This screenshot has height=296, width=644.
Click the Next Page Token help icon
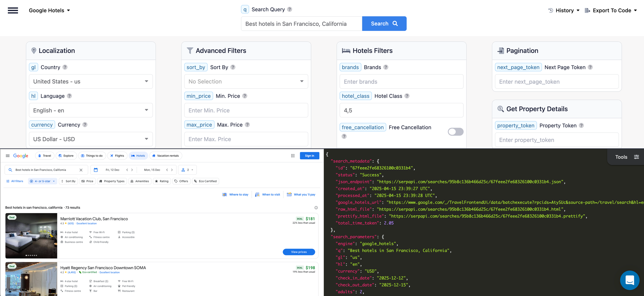coord(590,67)
